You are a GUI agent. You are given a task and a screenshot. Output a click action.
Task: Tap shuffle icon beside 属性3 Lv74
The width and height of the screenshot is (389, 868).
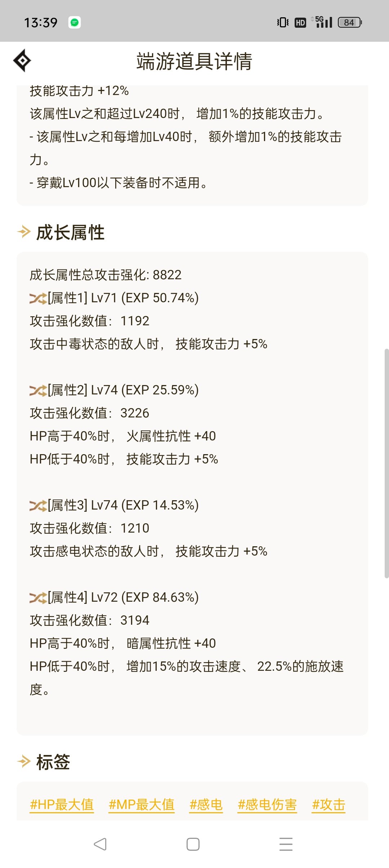(38, 506)
